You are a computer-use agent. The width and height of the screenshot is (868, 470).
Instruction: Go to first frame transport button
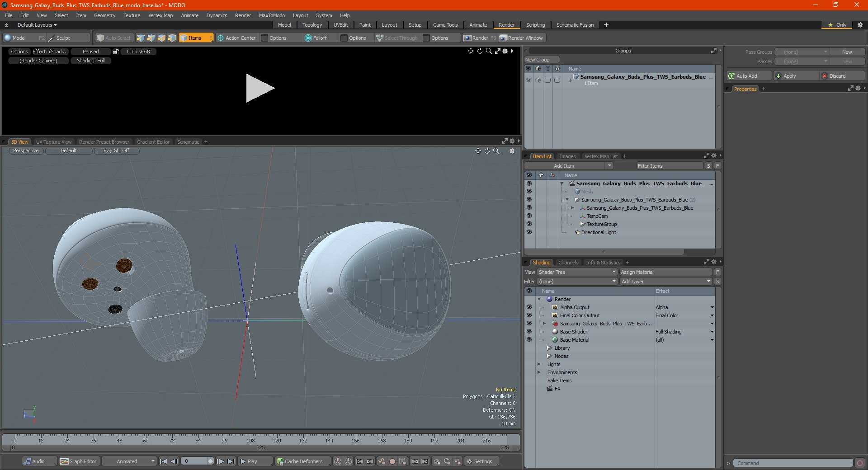(x=164, y=461)
